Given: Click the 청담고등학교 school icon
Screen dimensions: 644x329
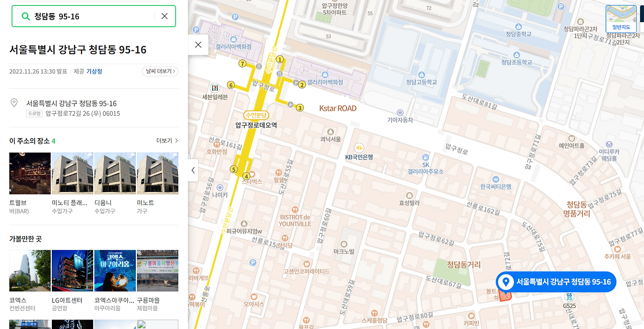Looking at the screenshot, I should coord(422,74).
